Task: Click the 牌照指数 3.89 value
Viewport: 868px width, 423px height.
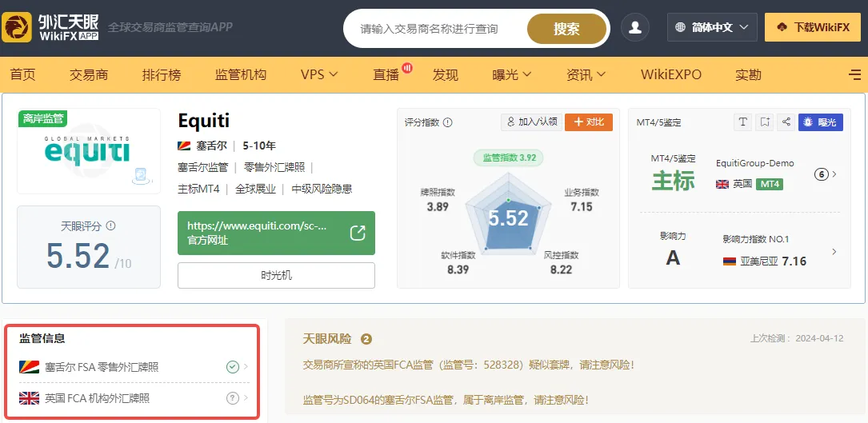Action: point(438,206)
